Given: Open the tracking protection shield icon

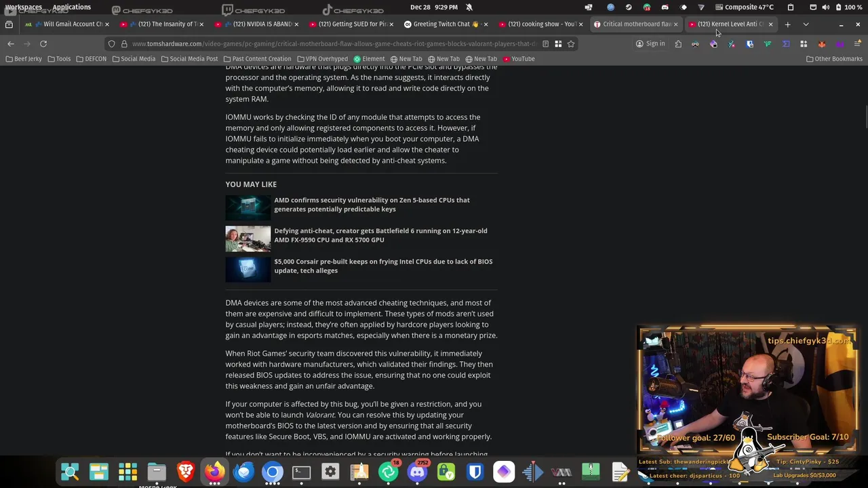Looking at the screenshot, I should pyautogui.click(x=112, y=43).
